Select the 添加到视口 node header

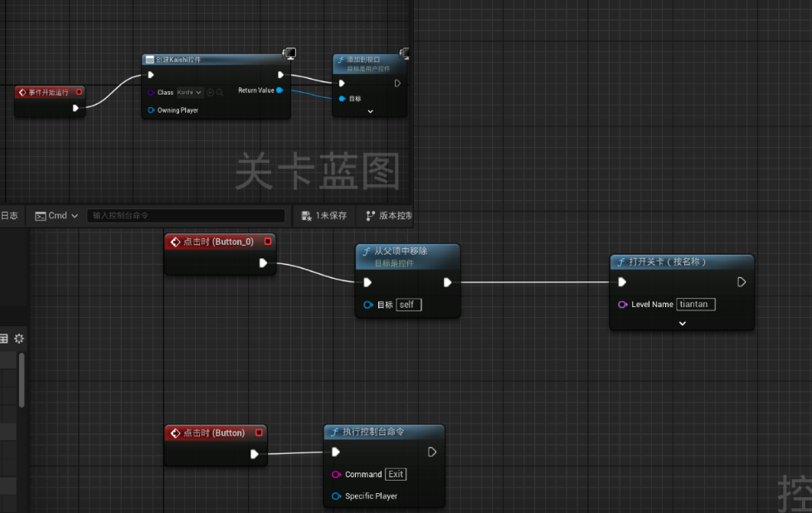coord(369,63)
